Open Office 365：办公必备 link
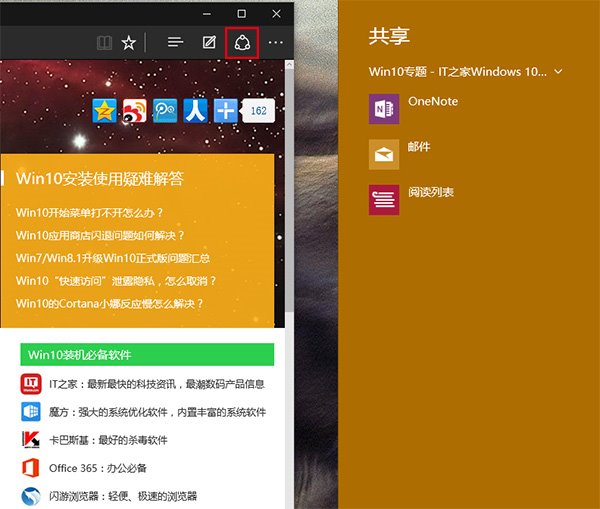 98,468
